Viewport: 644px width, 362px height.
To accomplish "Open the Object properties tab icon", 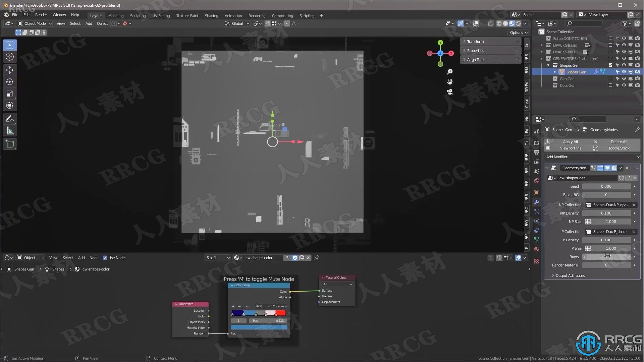I will tap(537, 193).
